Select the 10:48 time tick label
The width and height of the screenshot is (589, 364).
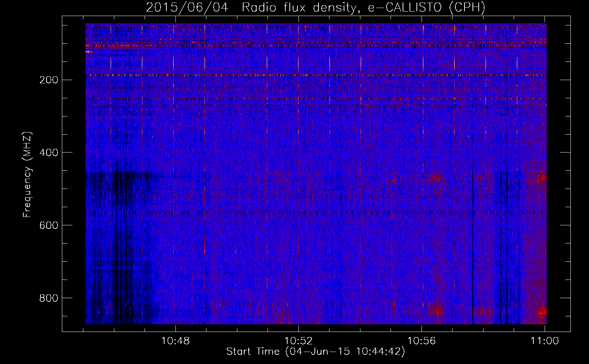175,341
